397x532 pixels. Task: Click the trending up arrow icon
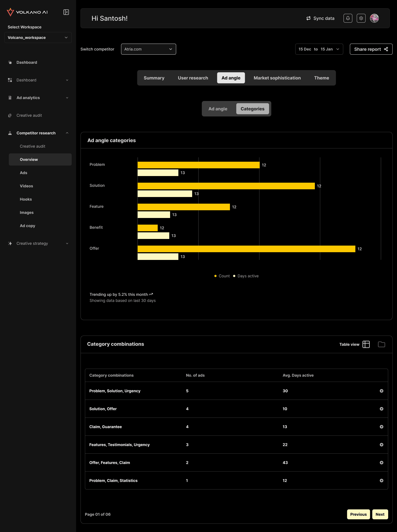151,294
